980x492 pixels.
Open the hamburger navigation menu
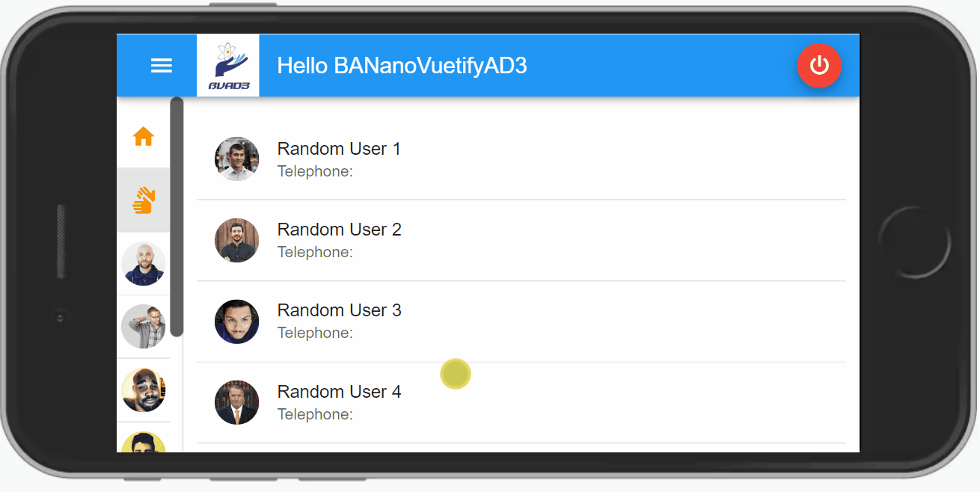(162, 66)
